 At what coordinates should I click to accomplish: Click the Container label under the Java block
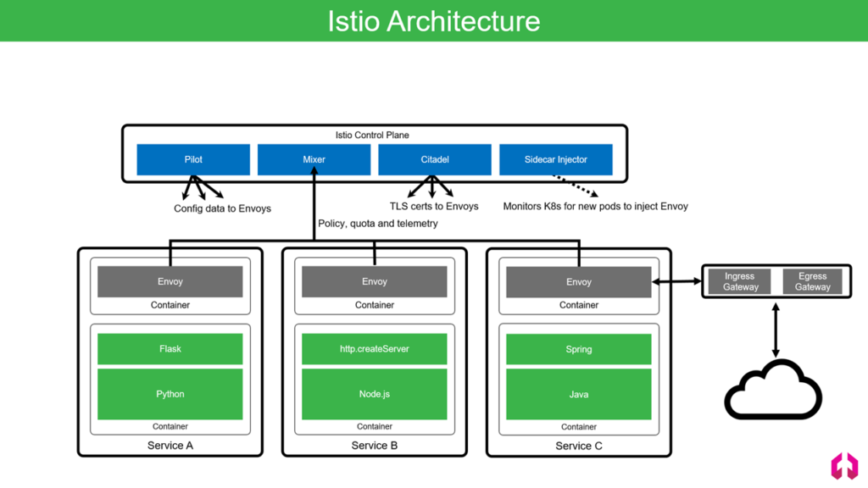pos(578,427)
